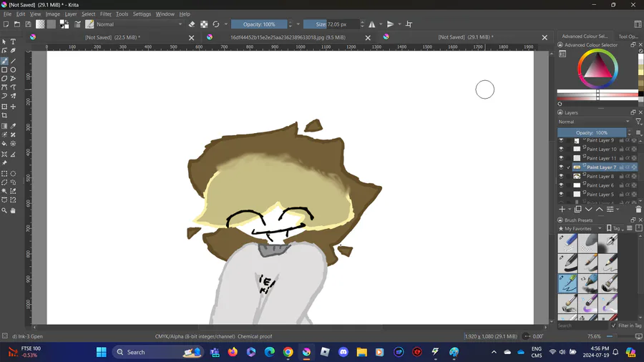Hide Paint Layer 5
Screen dimensions: 644x362
(x=561, y=194)
